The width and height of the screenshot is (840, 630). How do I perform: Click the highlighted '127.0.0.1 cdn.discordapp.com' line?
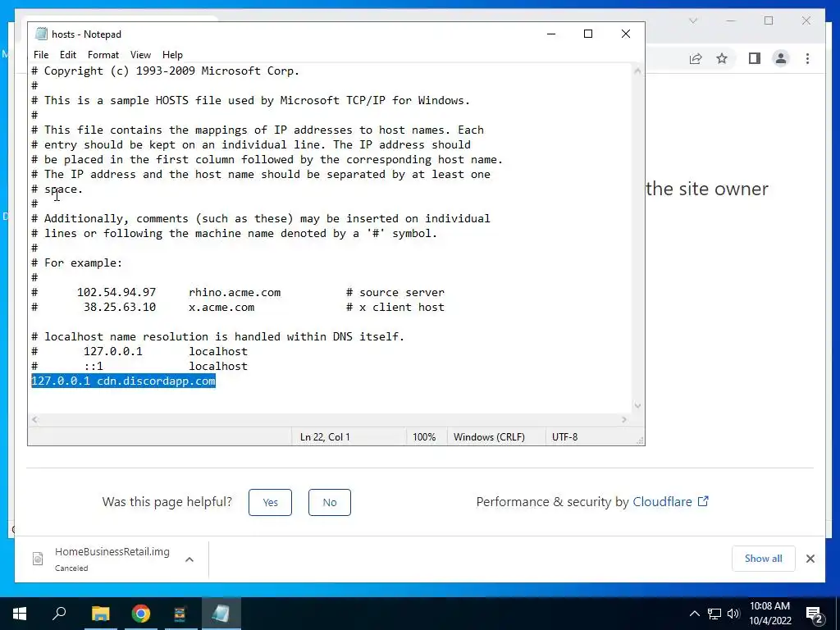(123, 381)
